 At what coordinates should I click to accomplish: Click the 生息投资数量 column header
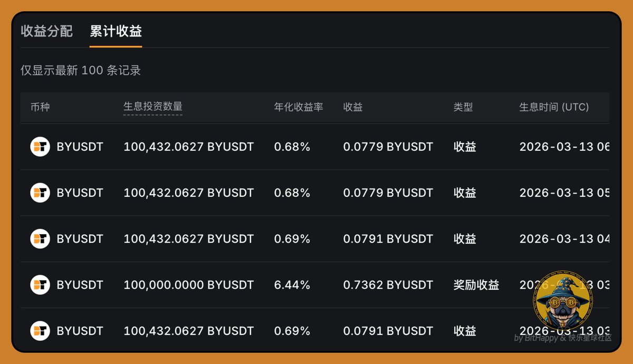point(153,107)
